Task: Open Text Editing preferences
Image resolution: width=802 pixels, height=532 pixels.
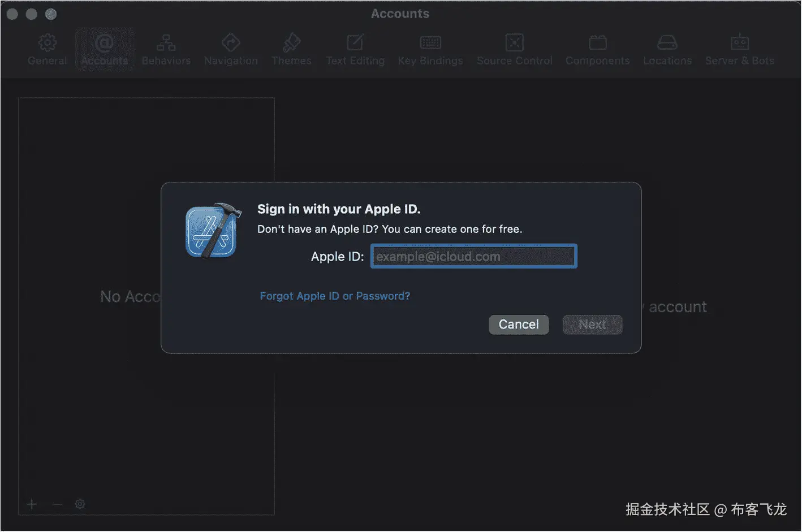Action: point(355,50)
